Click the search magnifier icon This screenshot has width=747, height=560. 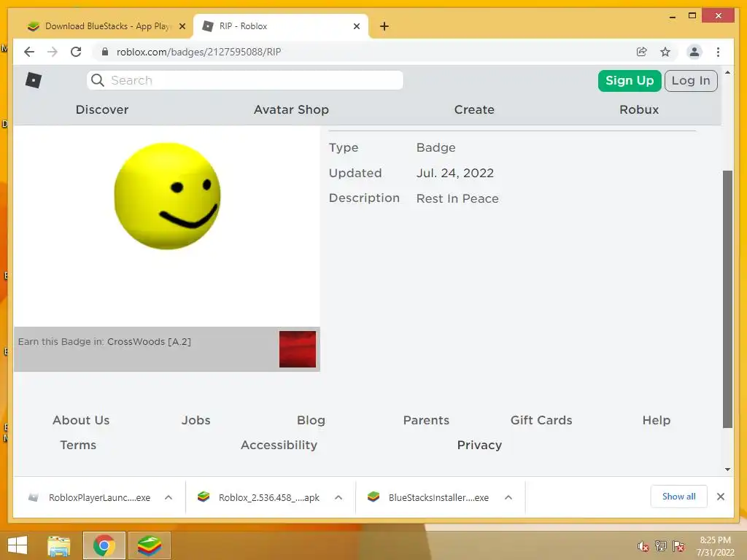[x=98, y=80]
